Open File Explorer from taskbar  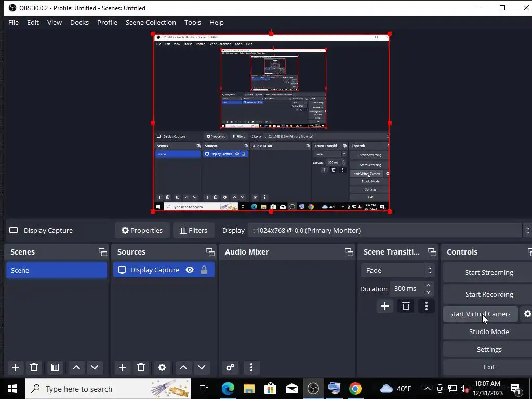249,389
